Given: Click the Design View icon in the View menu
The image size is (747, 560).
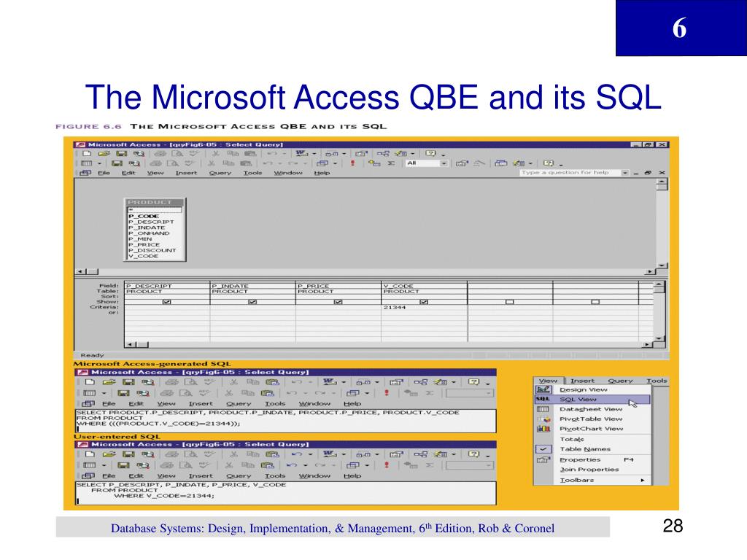Looking at the screenshot, I should [543, 389].
